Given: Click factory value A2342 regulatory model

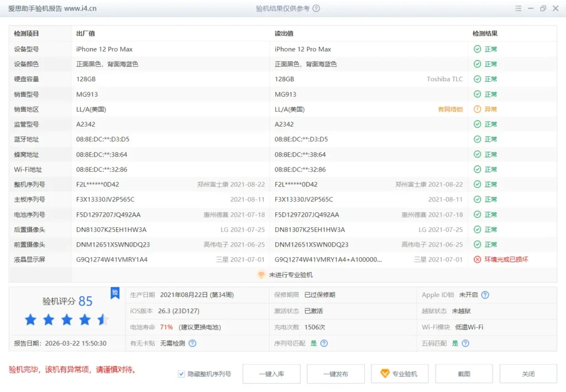Looking at the screenshot, I should coord(86,124).
